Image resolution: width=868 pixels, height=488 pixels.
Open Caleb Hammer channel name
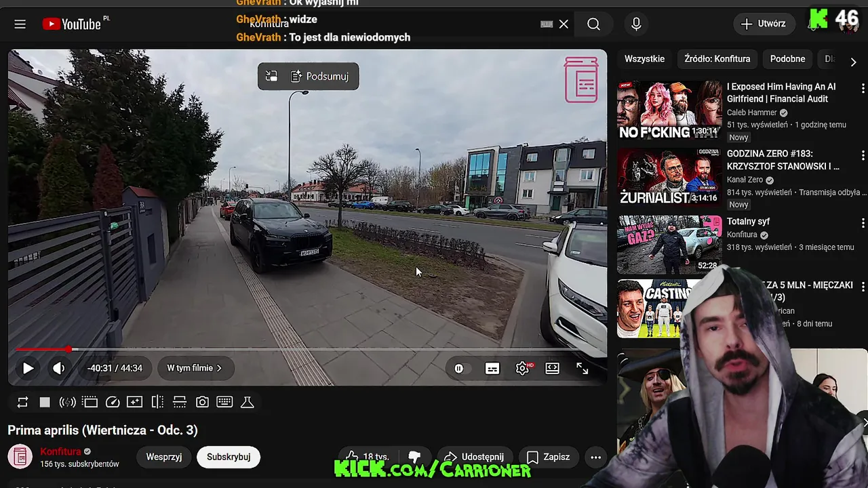pos(751,113)
